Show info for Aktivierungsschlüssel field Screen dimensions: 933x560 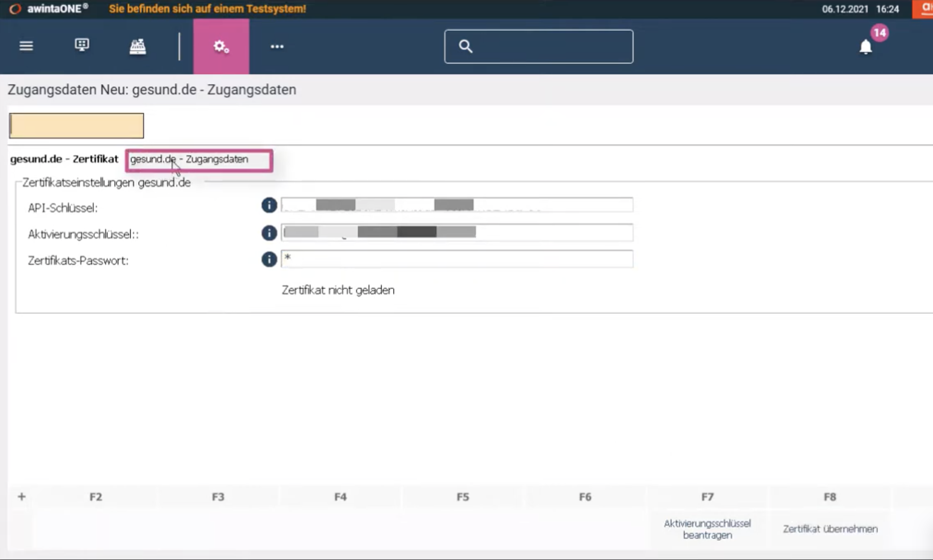[269, 233]
